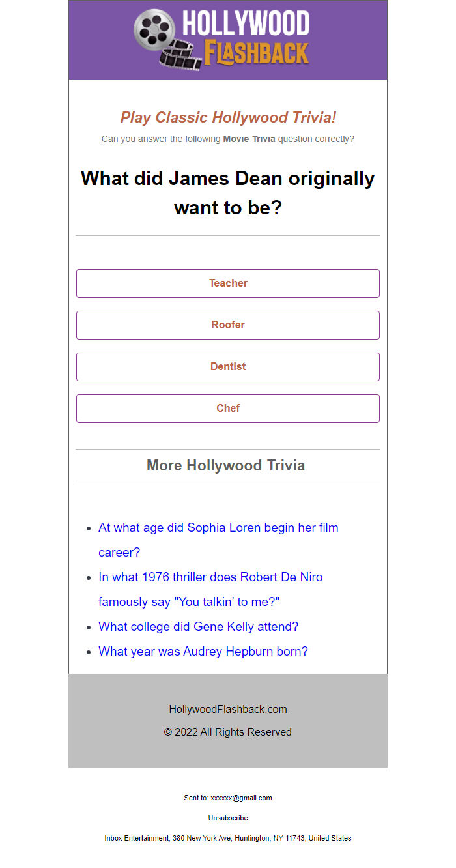
Task: Answer with the Chef button
Action: click(228, 409)
